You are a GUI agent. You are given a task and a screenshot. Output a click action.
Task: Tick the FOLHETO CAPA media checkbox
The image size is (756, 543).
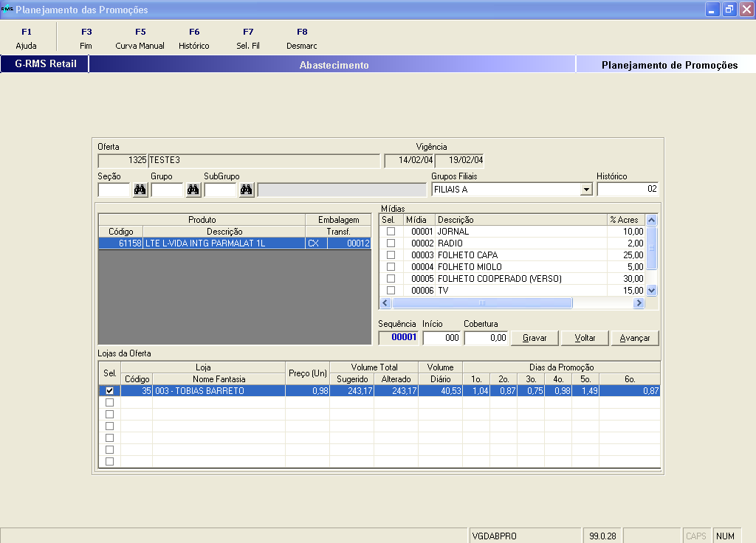391,255
